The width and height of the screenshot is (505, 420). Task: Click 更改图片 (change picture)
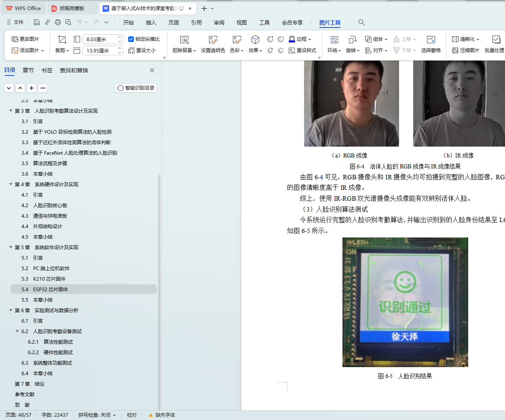tap(26, 39)
